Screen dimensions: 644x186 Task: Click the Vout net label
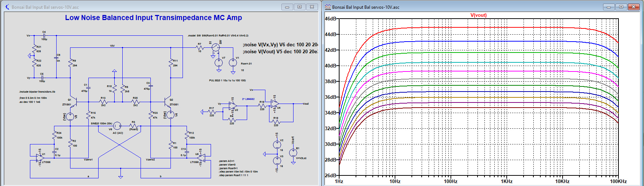click(306, 104)
